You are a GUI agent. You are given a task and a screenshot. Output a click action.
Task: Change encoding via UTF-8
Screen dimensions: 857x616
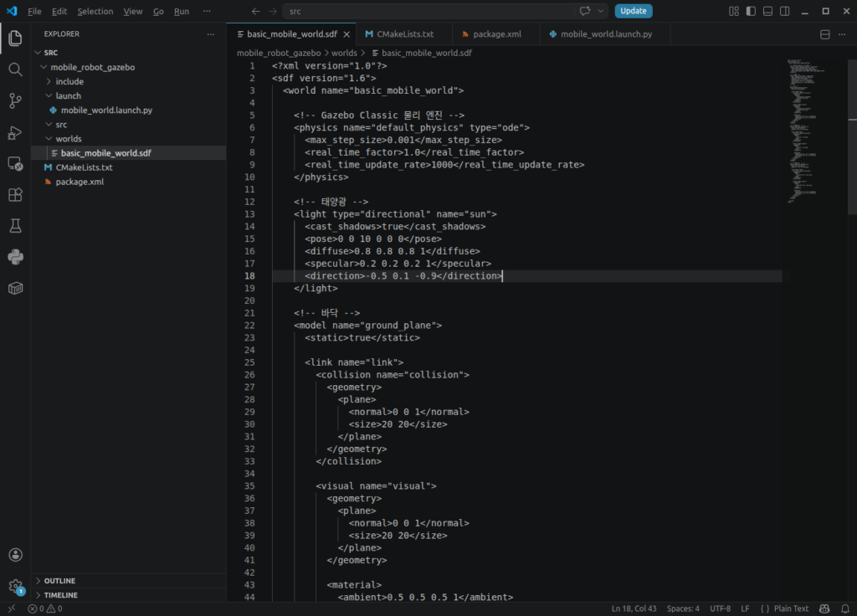click(720, 608)
